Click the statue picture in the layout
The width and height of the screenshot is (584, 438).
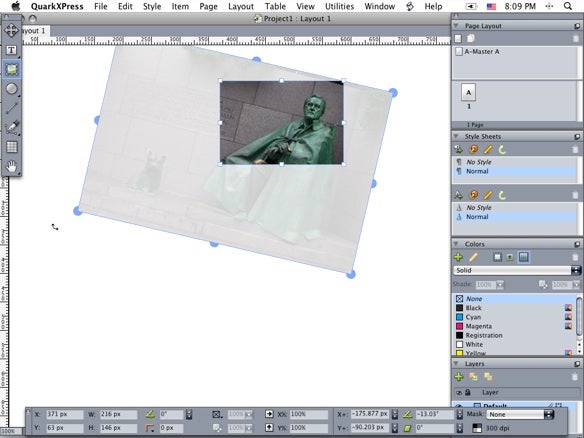point(282,123)
